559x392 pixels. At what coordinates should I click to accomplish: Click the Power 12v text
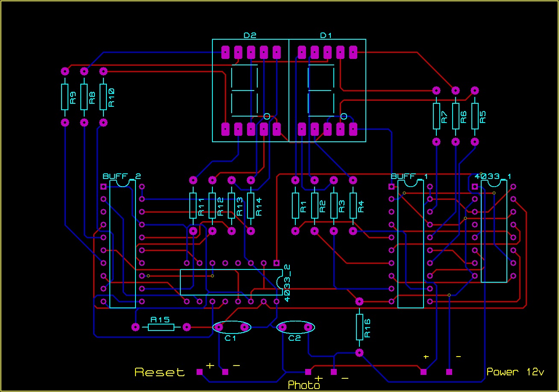pyautogui.click(x=515, y=372)
